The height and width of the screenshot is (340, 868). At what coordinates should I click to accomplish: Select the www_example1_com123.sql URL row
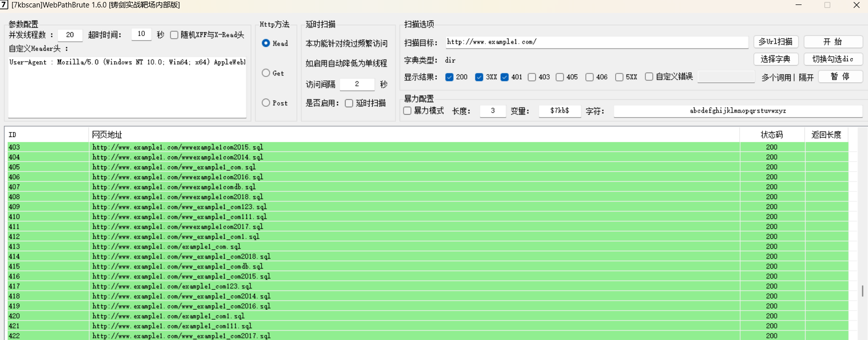[x=428, y=207]
